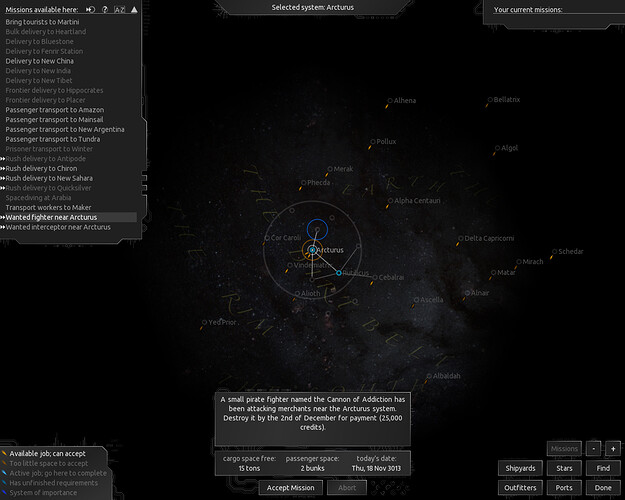Image resolution: width=625 pixels, height=500 pixels.
Task: Select the Phecda star system
Action: [303, 183]
